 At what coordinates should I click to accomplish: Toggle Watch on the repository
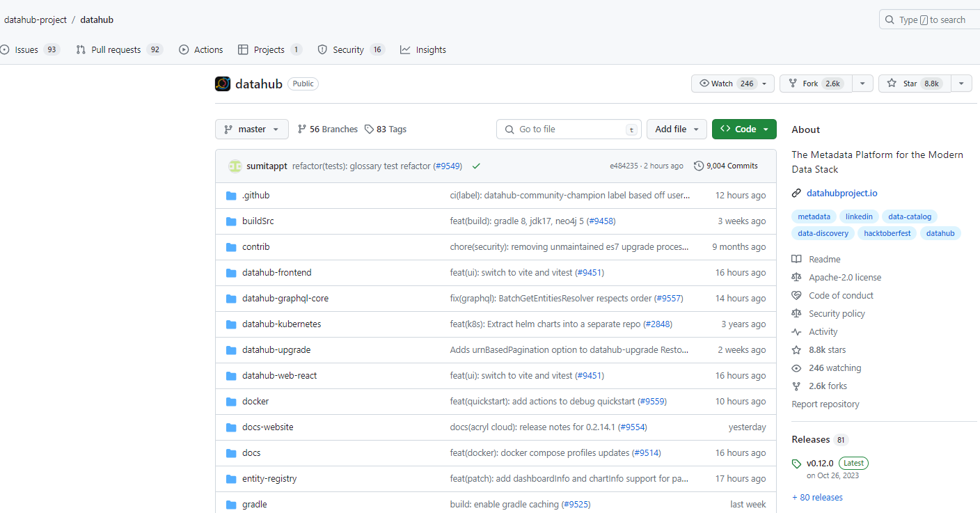tap(732, 84)
